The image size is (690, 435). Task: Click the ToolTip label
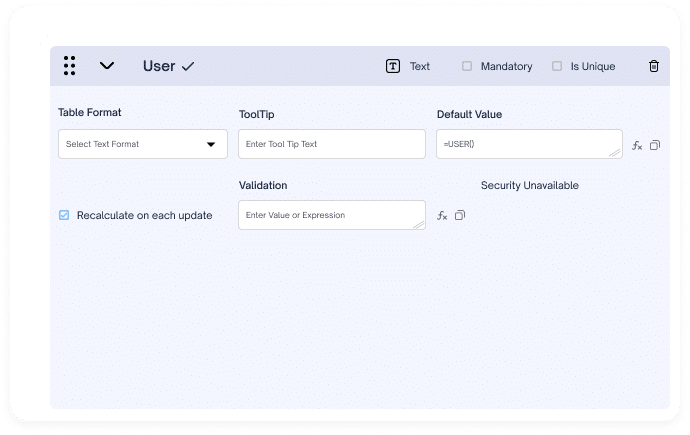click(257, 114)
